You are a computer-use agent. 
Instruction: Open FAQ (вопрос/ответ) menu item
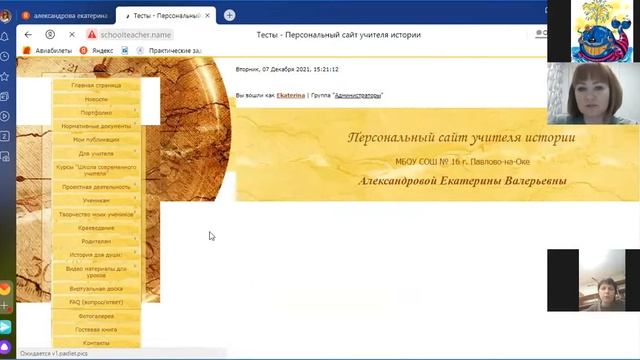point(96,302)
